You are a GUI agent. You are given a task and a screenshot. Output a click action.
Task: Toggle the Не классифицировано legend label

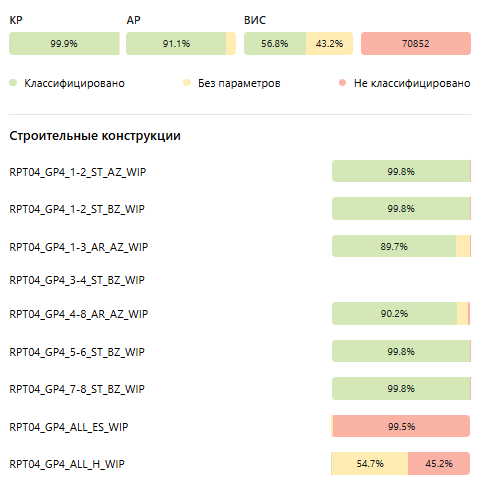[x=412, y=83]
